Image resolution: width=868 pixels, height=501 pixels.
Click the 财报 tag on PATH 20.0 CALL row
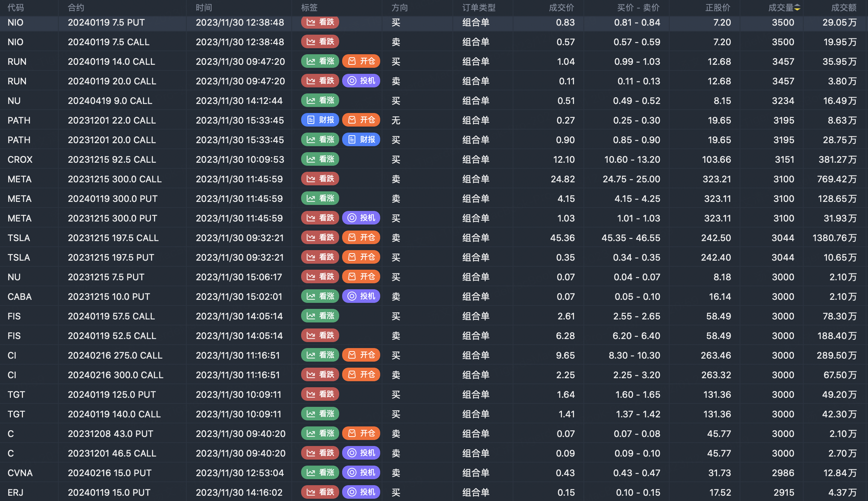pos(361,140)
